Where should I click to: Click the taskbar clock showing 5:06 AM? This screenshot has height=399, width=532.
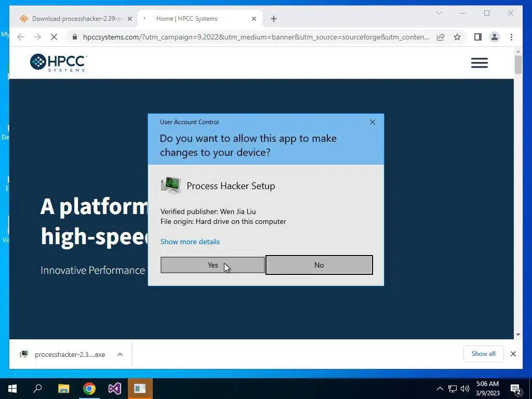click(487, 389)
